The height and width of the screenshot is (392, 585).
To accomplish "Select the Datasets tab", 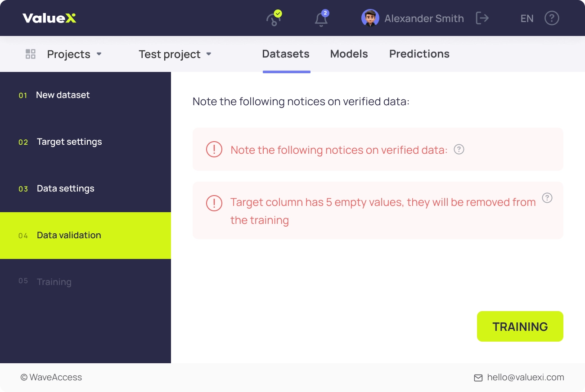I will coord(286,54).
